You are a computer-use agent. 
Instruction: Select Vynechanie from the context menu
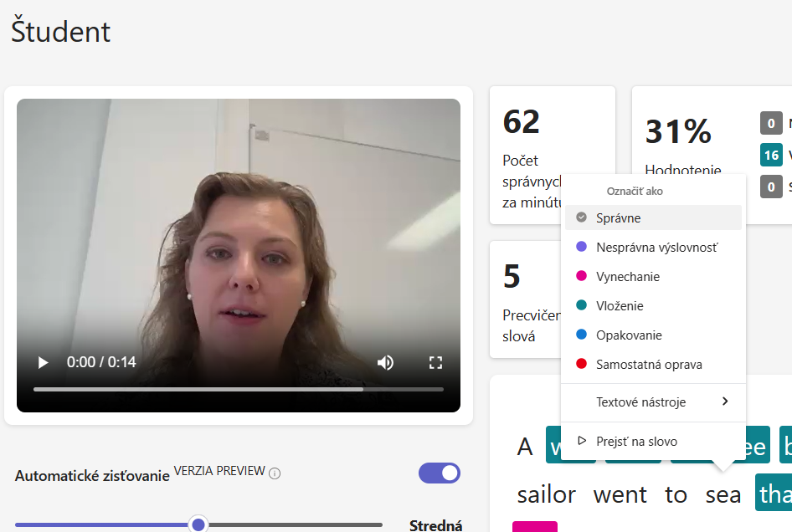pos(653,276)
